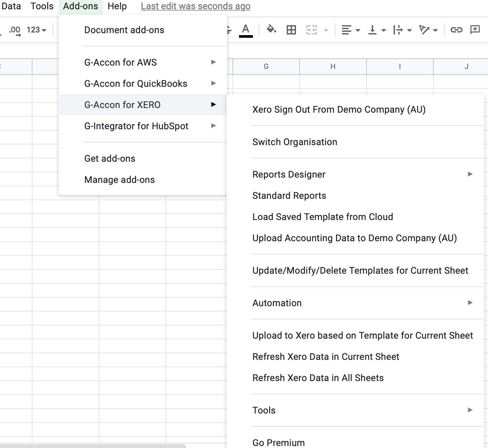This screenshot has height=448, width=488.
Task: Expand Reports Designer submenu
Action: tap(355, 174)
